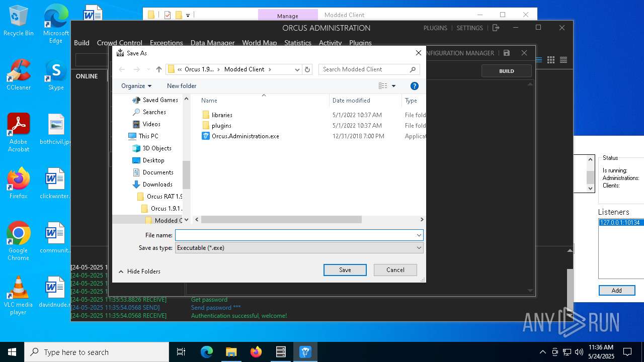The image size is (644, 362).
Task: Refresh the Modded Client folder listing
Action: [307, 69]
